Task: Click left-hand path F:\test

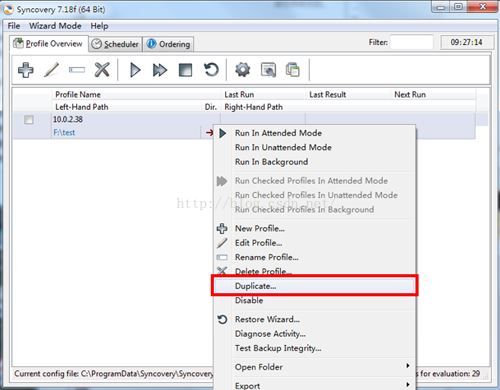Action: (x=64, y=133)
